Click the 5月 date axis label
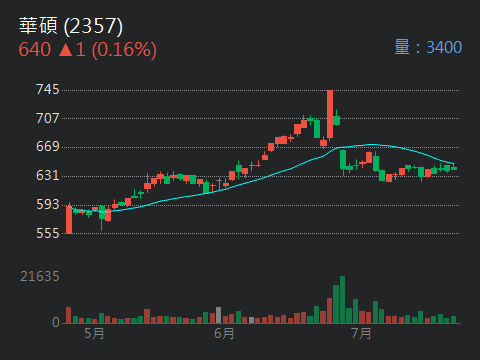Viewport: 480px width, 360px height. point(94,334)
